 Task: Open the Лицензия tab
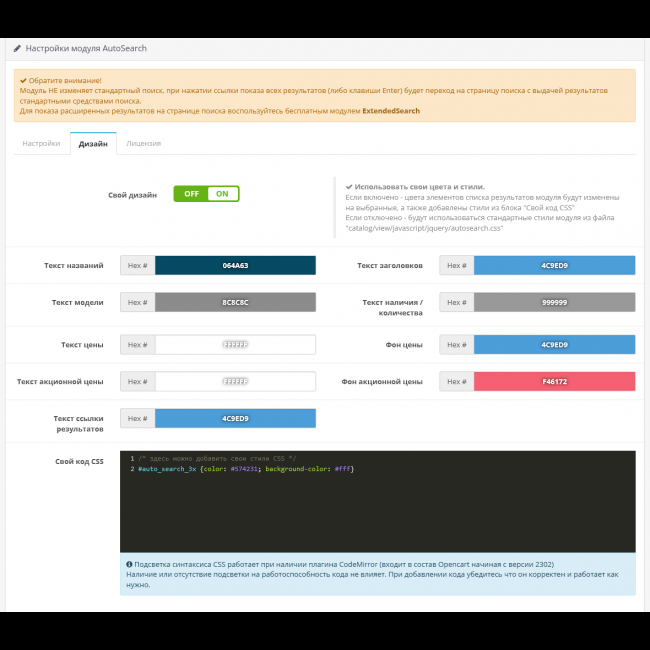coord(143,144)
